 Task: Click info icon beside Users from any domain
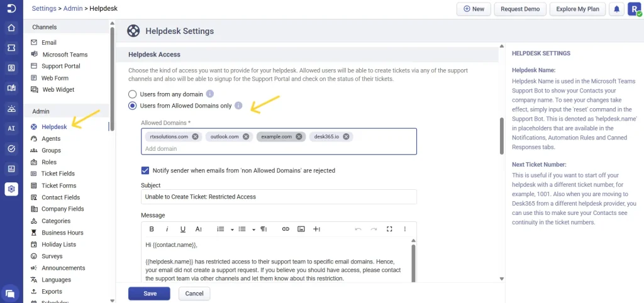click(x=210, y=94)
